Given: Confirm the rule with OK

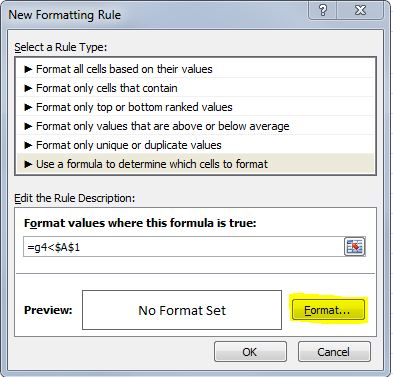Looking at the screenshot, I should pos(250,352).
